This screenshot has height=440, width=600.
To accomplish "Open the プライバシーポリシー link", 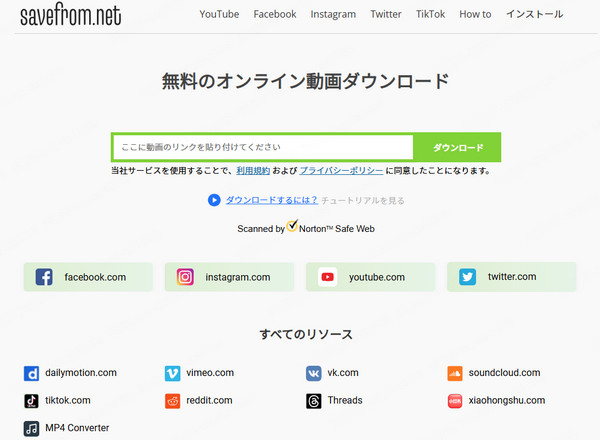I will click(x=341, y=171).
